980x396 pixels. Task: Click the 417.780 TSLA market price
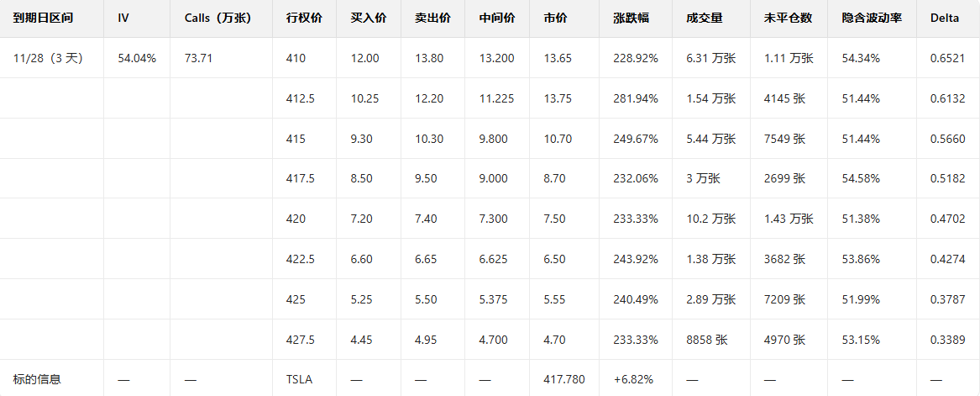[x=564, y=379]
